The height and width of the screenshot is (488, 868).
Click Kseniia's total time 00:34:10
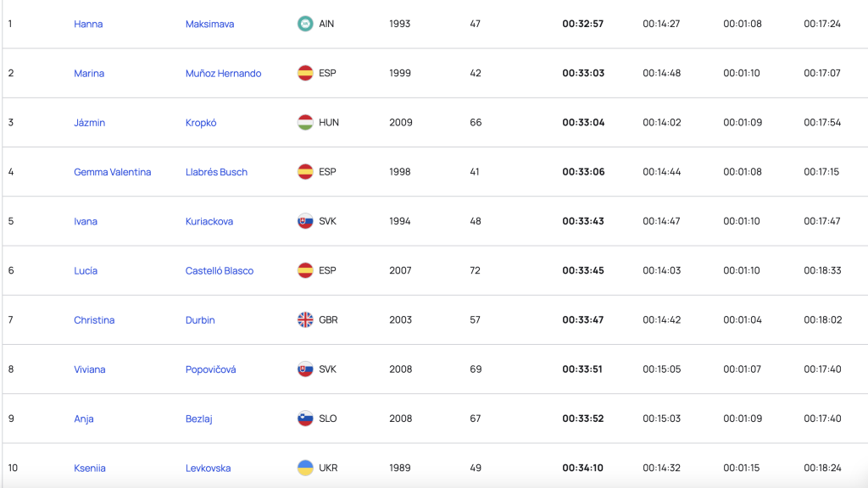pyautogui.click(x=582, y=468)
